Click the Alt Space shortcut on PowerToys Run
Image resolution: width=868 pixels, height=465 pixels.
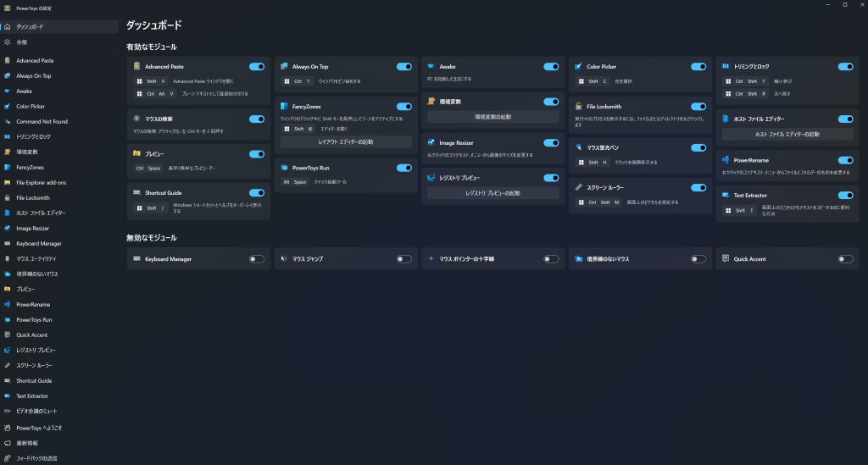tap(294, 182)
